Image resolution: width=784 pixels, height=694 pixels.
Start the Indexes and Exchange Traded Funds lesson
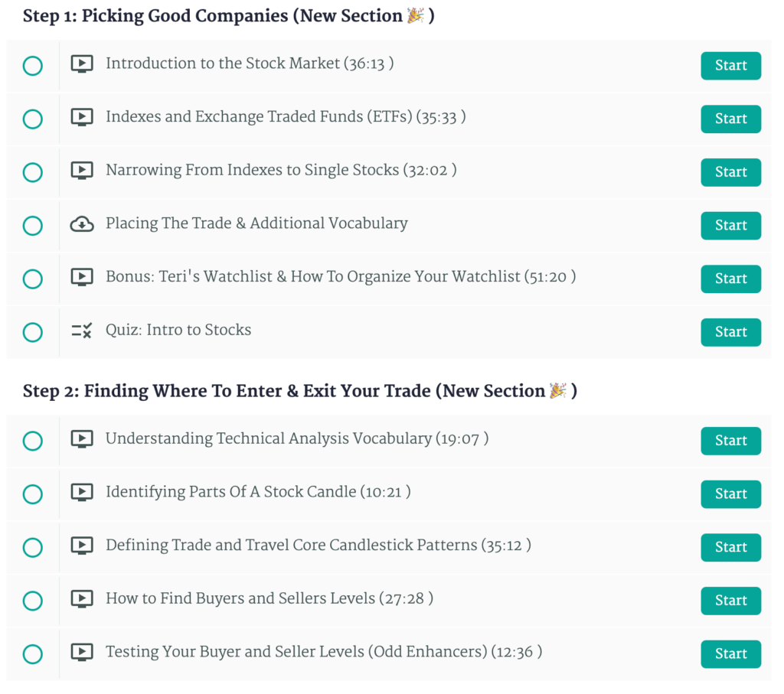730,119
